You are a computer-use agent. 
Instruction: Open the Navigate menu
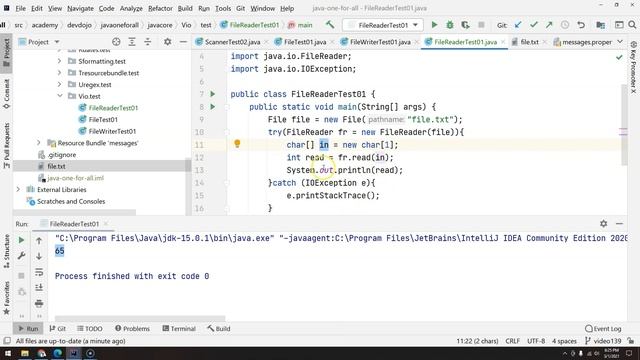tap(80, 8)
